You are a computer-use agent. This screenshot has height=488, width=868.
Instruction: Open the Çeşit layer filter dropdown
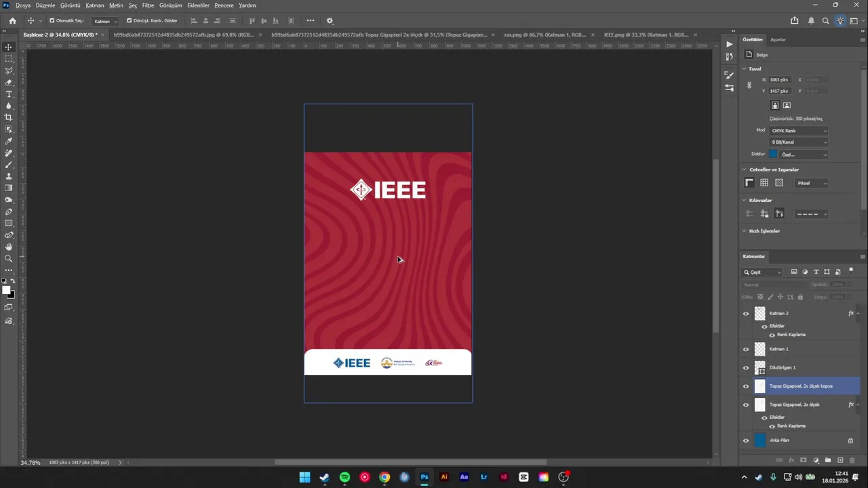(762, 272)
